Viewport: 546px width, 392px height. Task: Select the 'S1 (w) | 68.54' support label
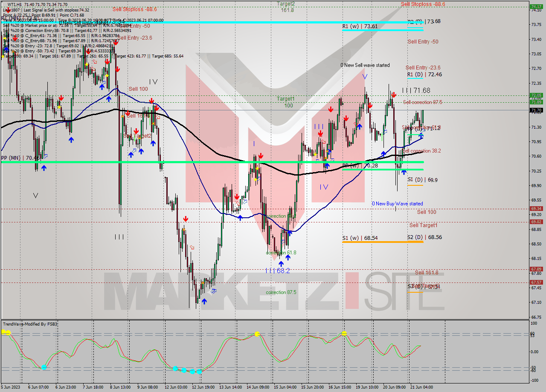click(x=360, y=238)
